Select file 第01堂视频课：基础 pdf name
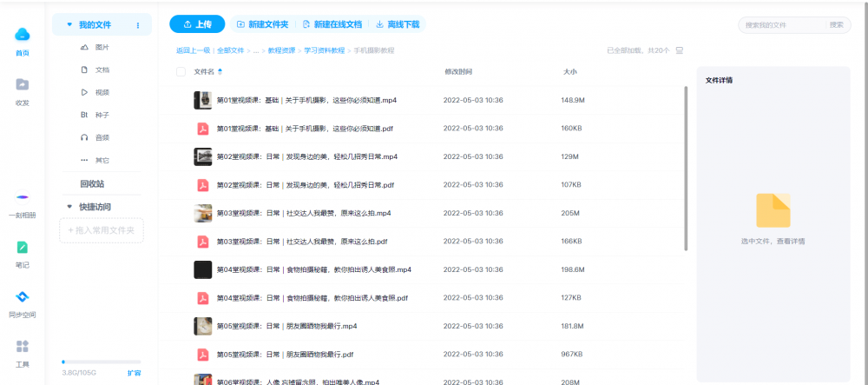 click(305, 129)
